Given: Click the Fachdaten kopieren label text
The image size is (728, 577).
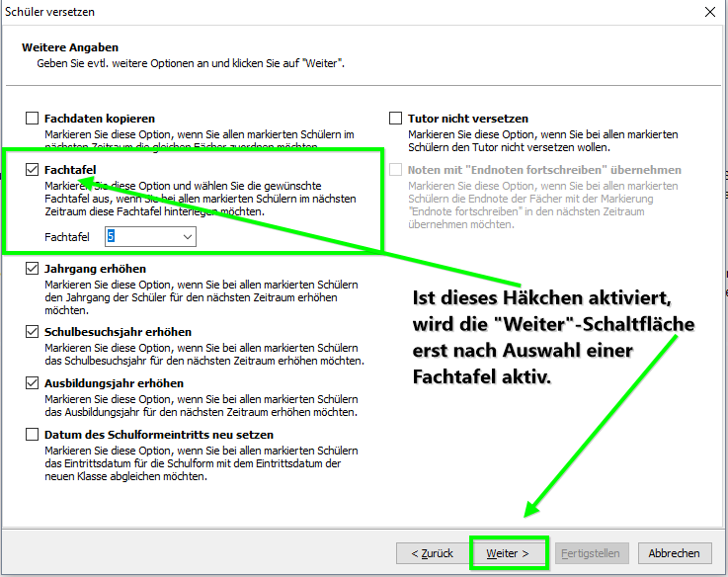Looking at the screenshot, I should (x=100, y=119).
